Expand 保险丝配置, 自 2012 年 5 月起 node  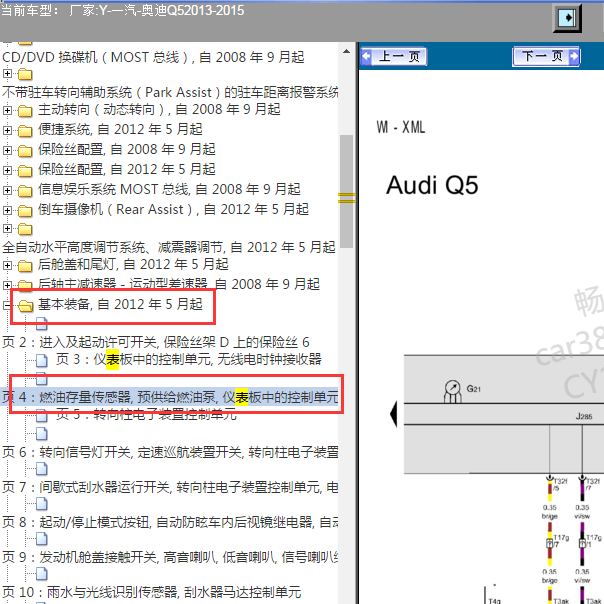click(x=7, y=170)
